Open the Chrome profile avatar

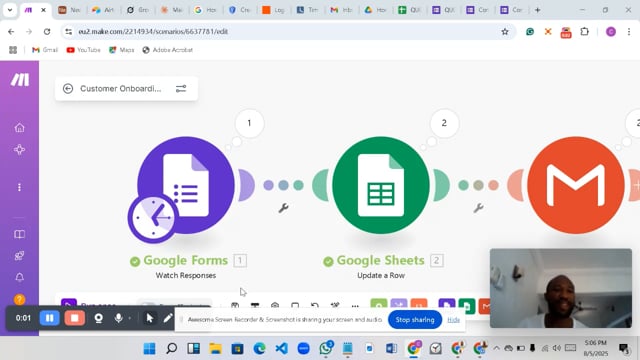click(x=611, y=31)
